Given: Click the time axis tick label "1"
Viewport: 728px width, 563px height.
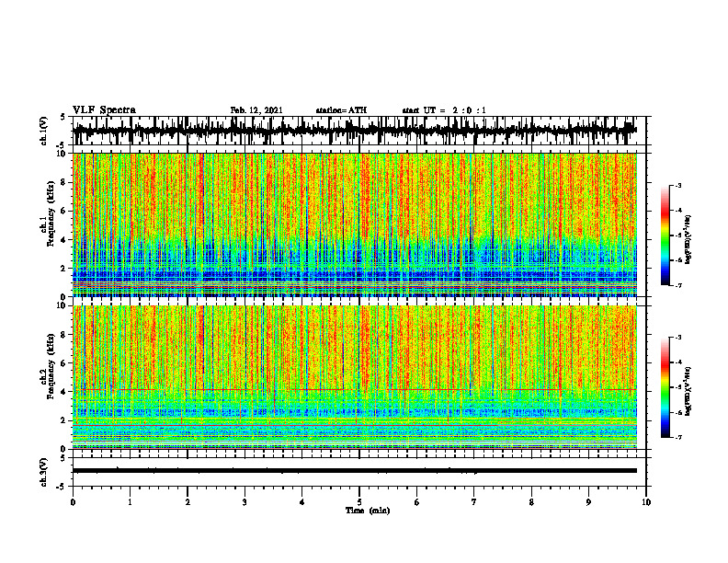Looking at the screenshot, I should [x=131, y=502].
